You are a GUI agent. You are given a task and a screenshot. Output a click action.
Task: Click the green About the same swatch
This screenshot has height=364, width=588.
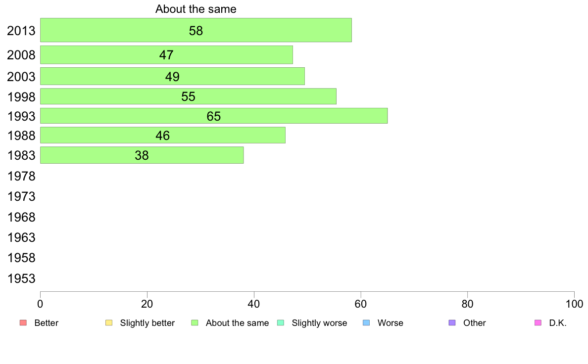click(x=195, y=323)
